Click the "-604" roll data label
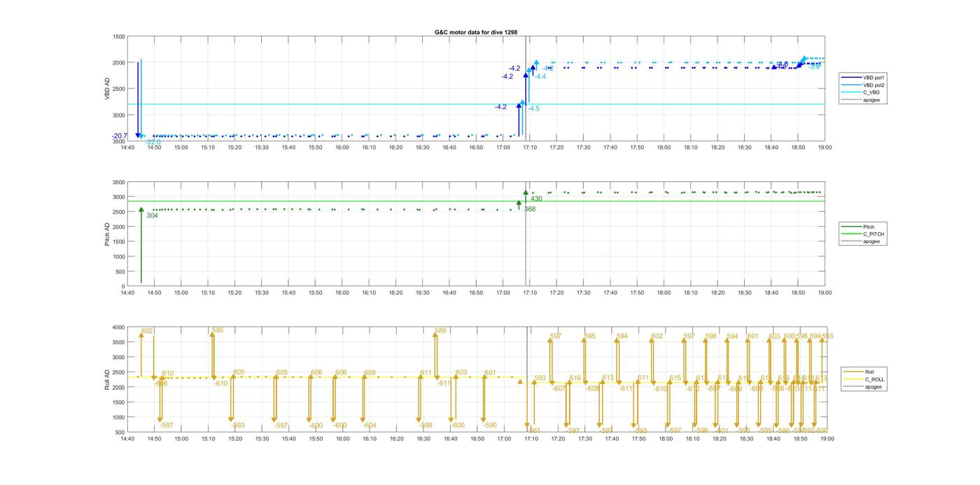Image resolution: width=980 pixels, height=485 pixels. (x=370, y=426)
